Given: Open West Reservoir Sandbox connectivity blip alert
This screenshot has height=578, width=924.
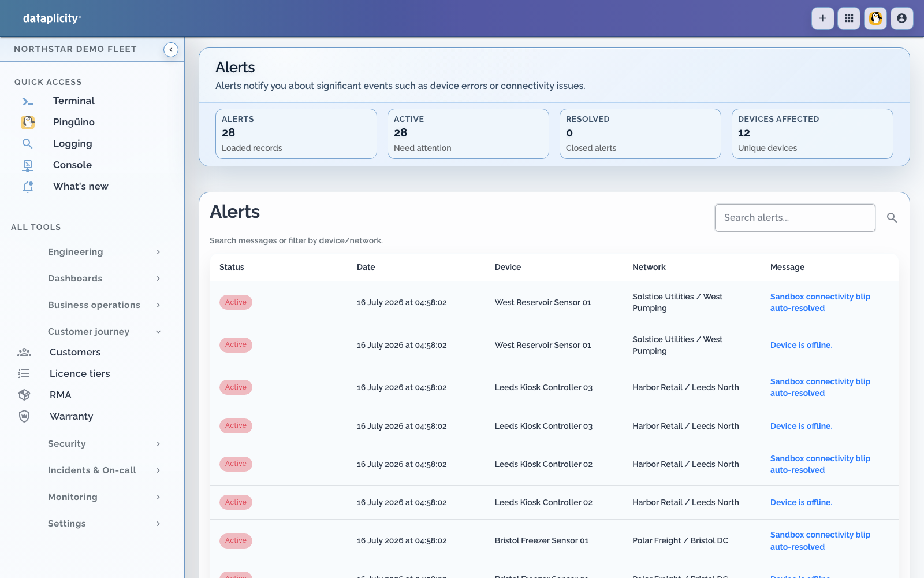Looking at the screenshot, I should click(820, 302).
